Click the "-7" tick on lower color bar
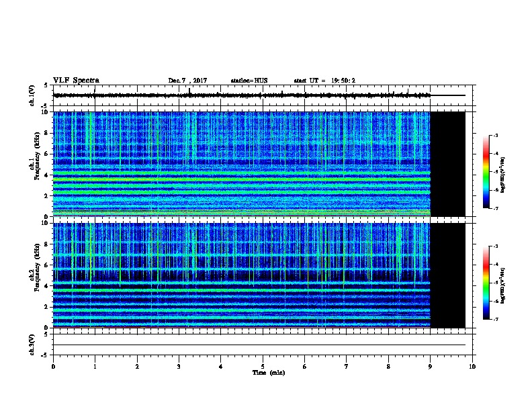Screen dimensions: 532x411 click(496, 320)
